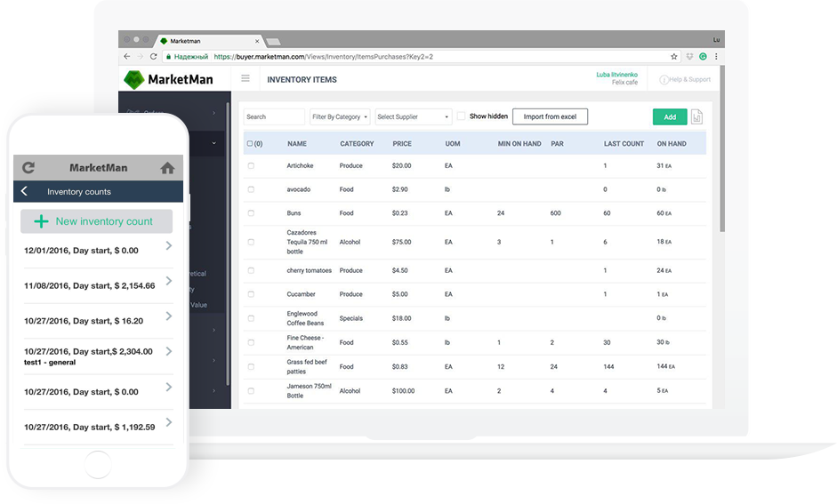The height and width of the screenshot is (504, 837).
Task: Click the Luba litvinenko user name
Action: [x=617, y=75]
